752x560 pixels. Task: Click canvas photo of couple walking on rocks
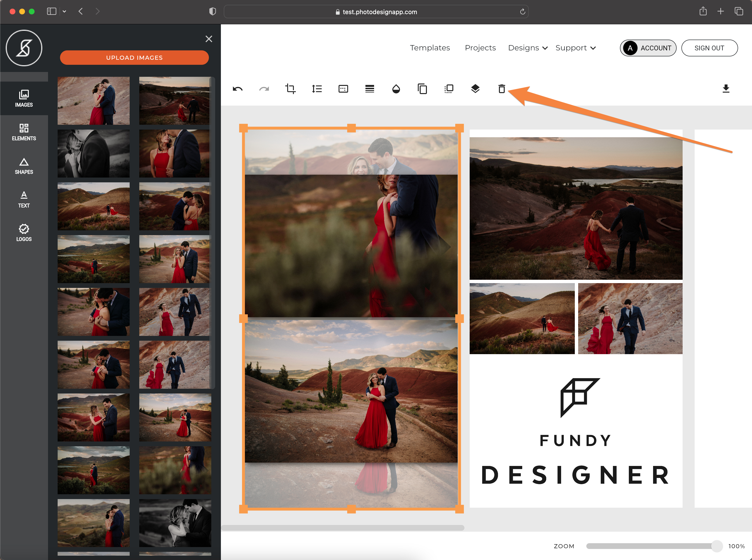(x=630, y=319)
